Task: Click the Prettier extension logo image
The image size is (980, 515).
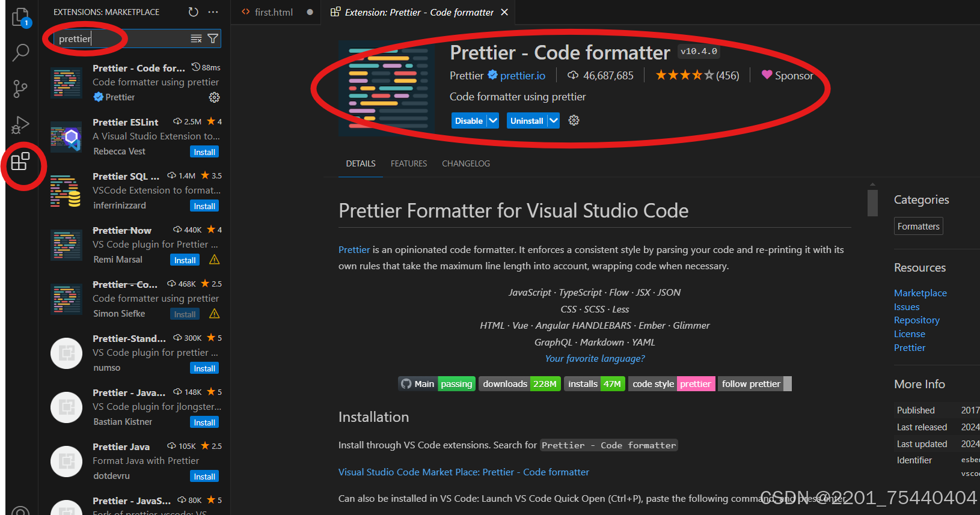Action: click(x=387, y=89)
